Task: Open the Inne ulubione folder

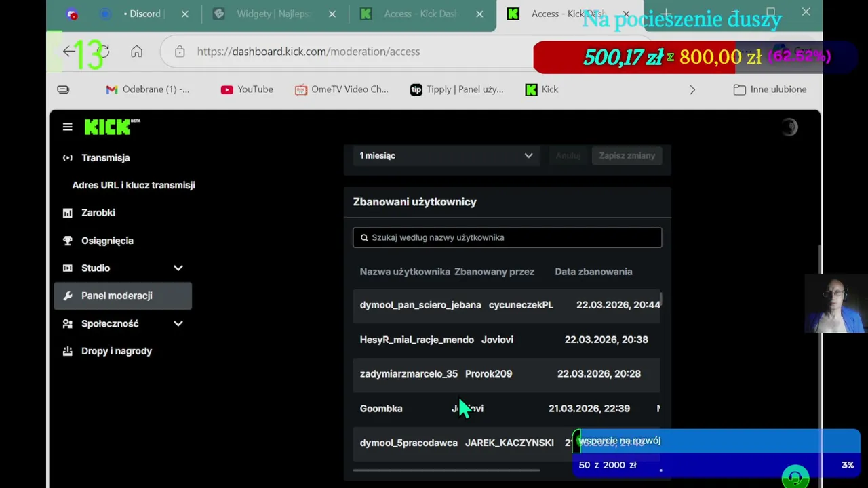Action: click(x=770, y=89)
